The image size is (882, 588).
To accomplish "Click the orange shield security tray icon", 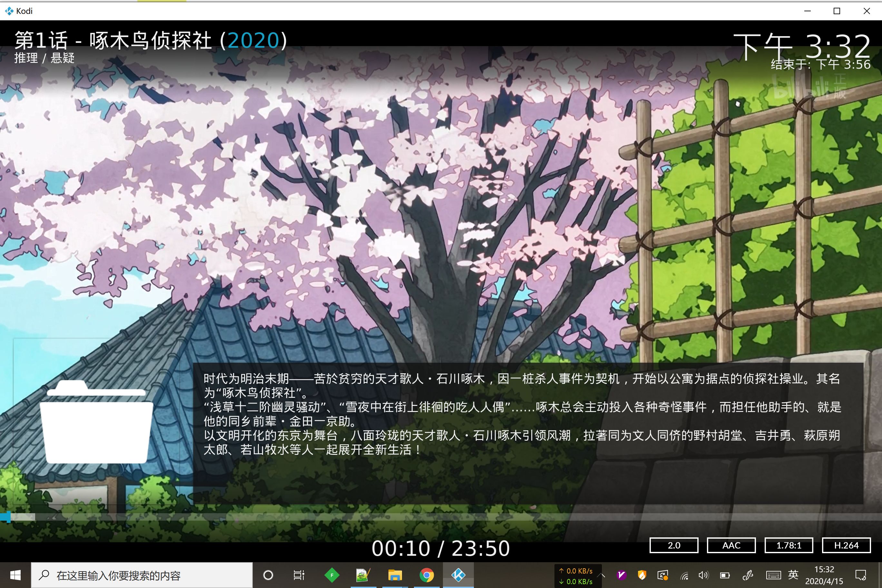I will 642,575.
